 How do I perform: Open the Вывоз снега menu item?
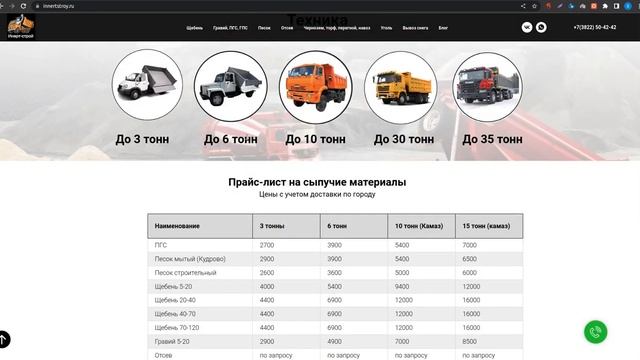pyautogui.click(x=415, y=28)
